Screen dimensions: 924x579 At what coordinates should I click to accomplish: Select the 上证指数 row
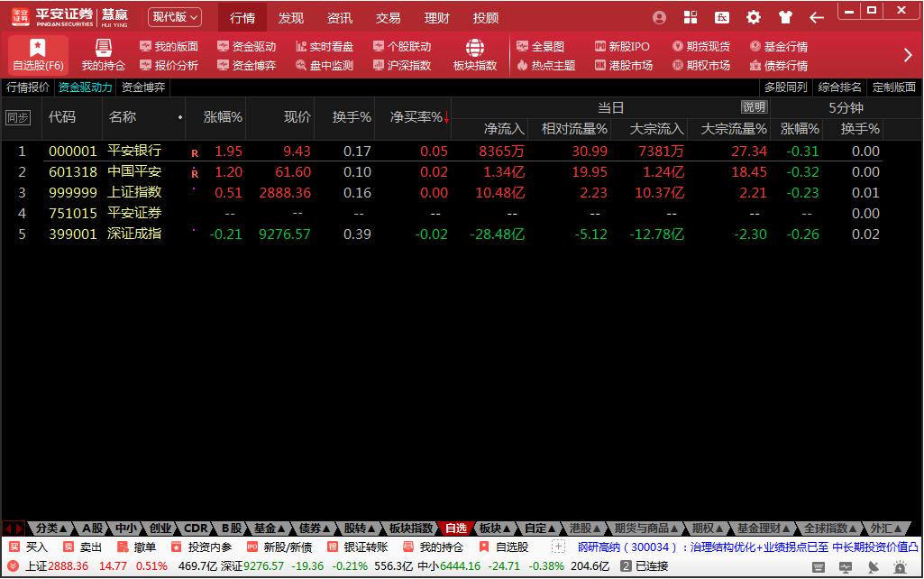(441, 192)
